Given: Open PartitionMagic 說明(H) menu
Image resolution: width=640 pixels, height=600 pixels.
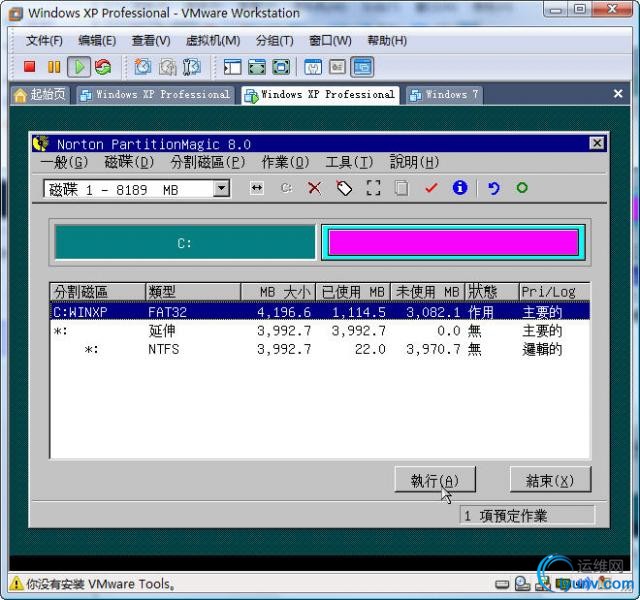Looking at the screenshot, I should pos(414,162).
